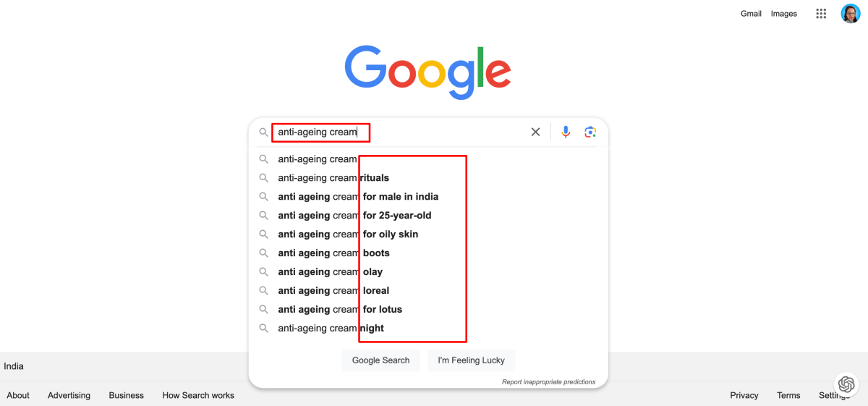Pick 'anti-ageing cream night' suggestion
This screenshot has width=868, height=406.
click(331, 329)
